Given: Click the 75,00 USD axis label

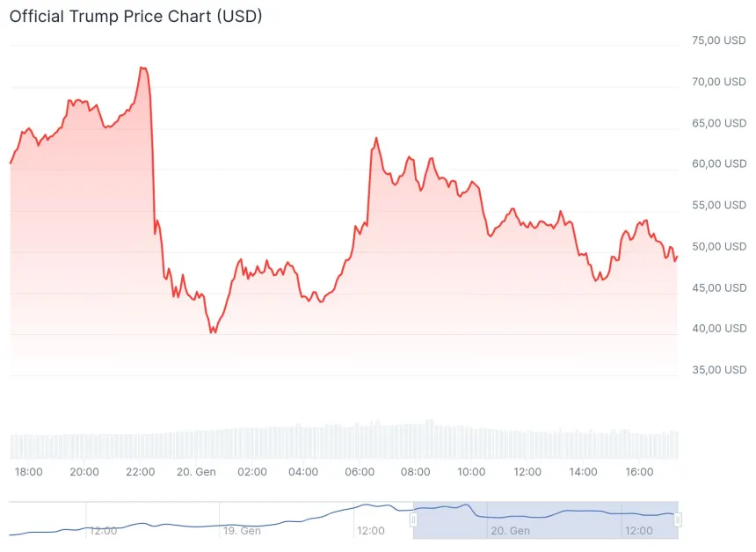Looking at the screenshot, I should (719, 40).
